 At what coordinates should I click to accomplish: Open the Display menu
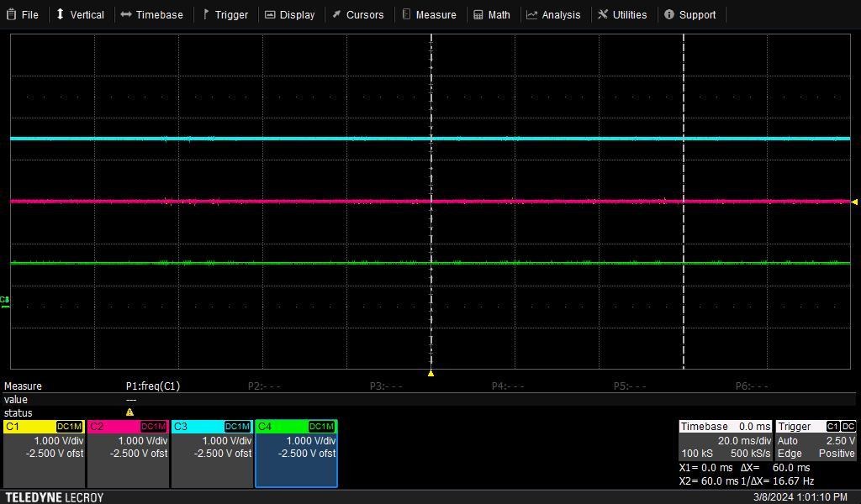290,15
